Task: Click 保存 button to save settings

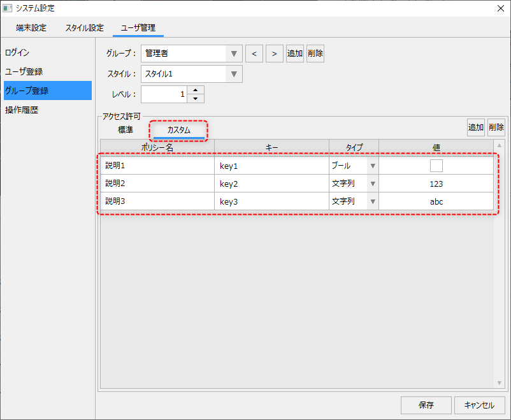Action: (426, 405)
